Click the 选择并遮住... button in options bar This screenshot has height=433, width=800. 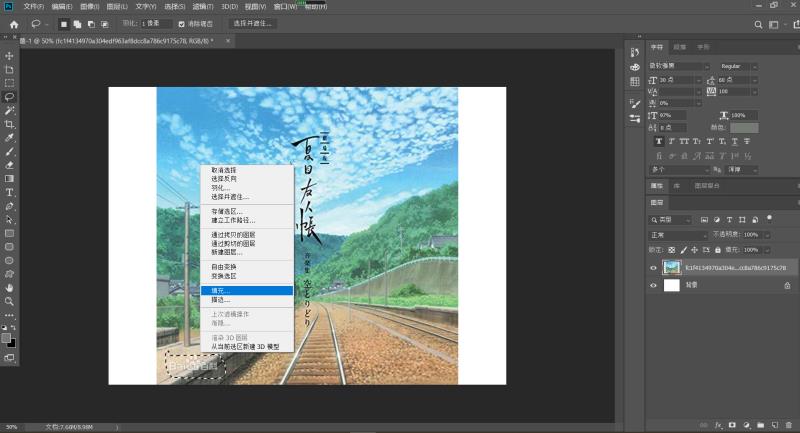point(252,23)
